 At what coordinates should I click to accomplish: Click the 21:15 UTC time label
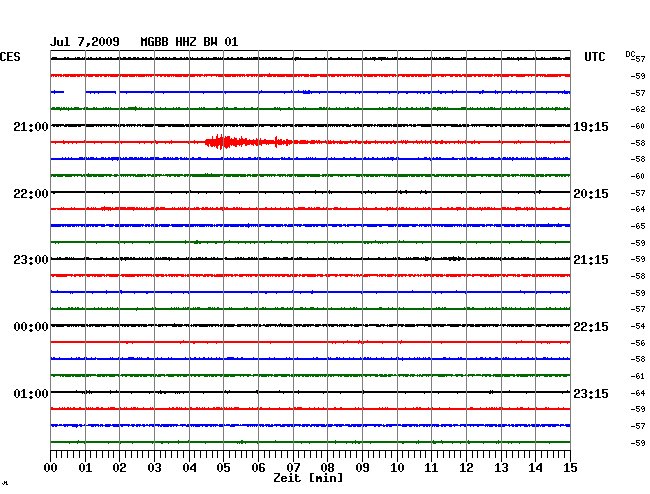591,260
